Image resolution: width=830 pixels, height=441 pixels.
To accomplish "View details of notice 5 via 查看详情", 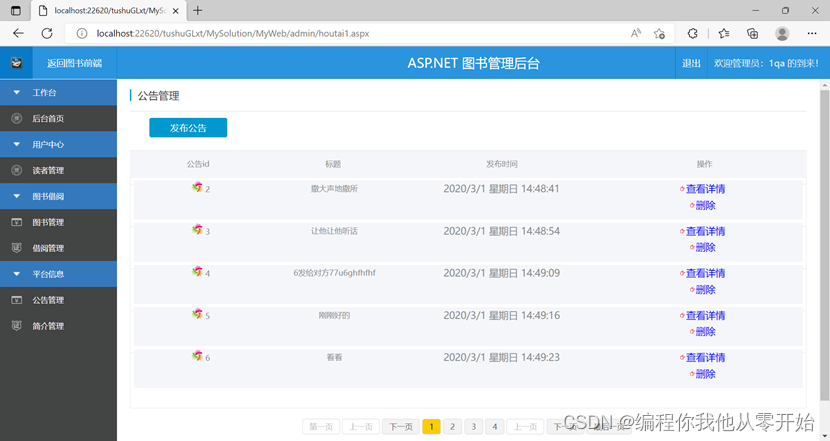I will tap(705, 316).
